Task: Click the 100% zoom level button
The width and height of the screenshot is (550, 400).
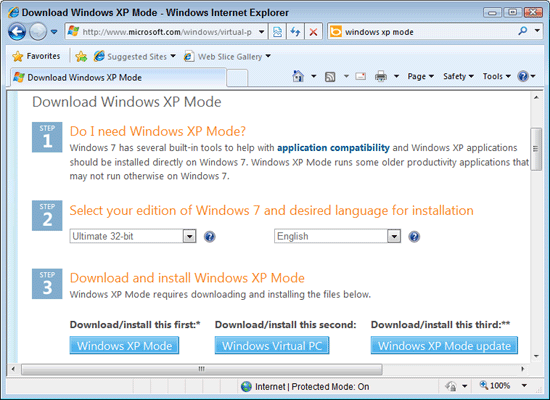Action: coord(495,386)
